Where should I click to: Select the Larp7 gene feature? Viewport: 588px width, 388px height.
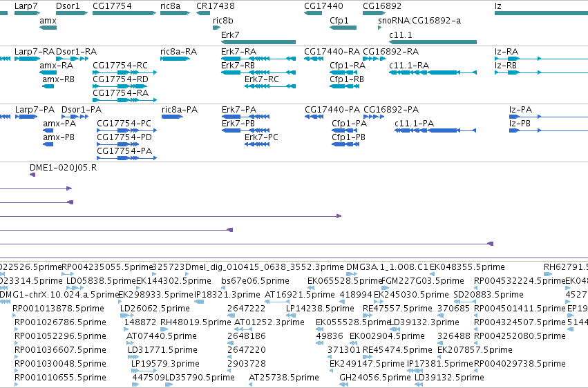(x=27, y=13)
